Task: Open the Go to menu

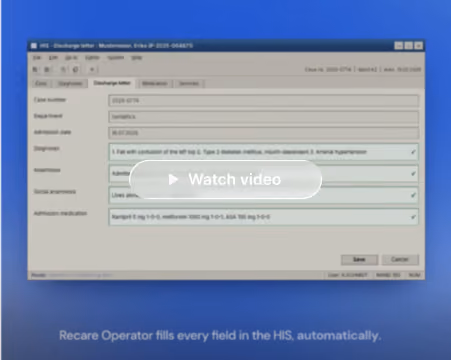Action: coord(71,58)
